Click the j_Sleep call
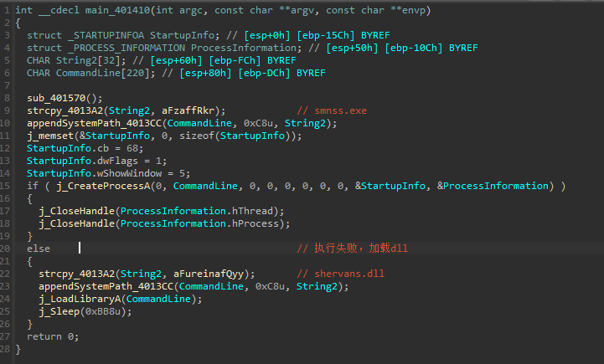The width and height of the screenshot is (604, 364). (x=59, y=311)
